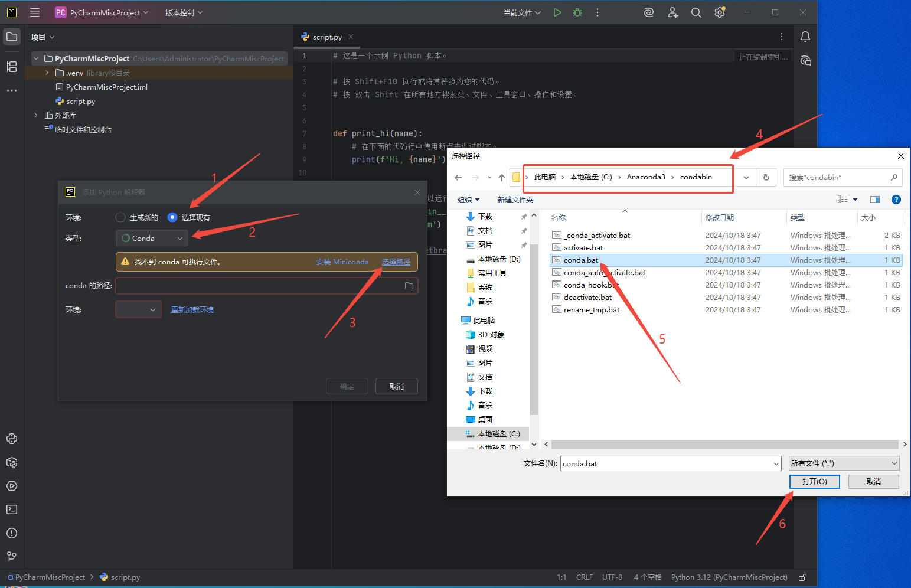
Task: Click the conda 的路径 input field
Action: 260,286
